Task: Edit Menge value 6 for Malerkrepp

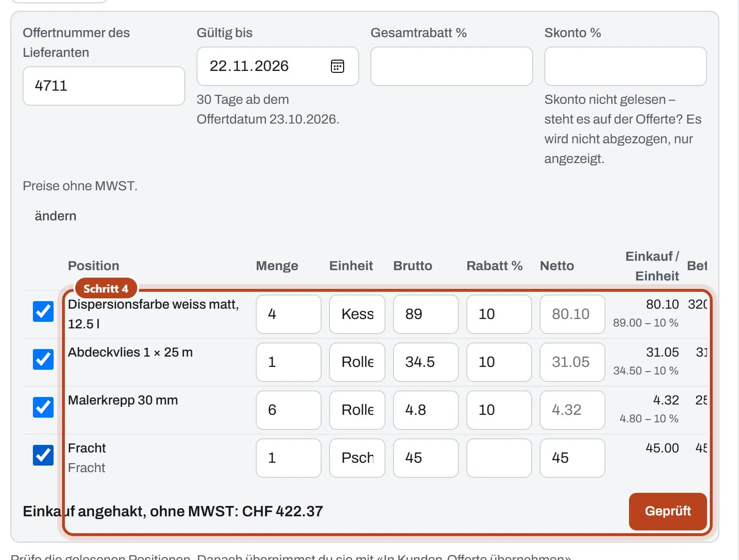Action: point(289,410)
